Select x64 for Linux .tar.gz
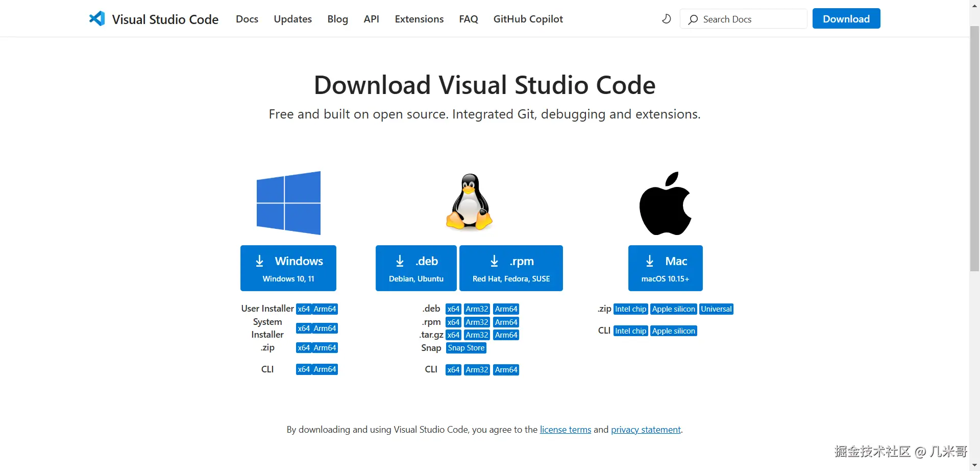 [453, 335]
